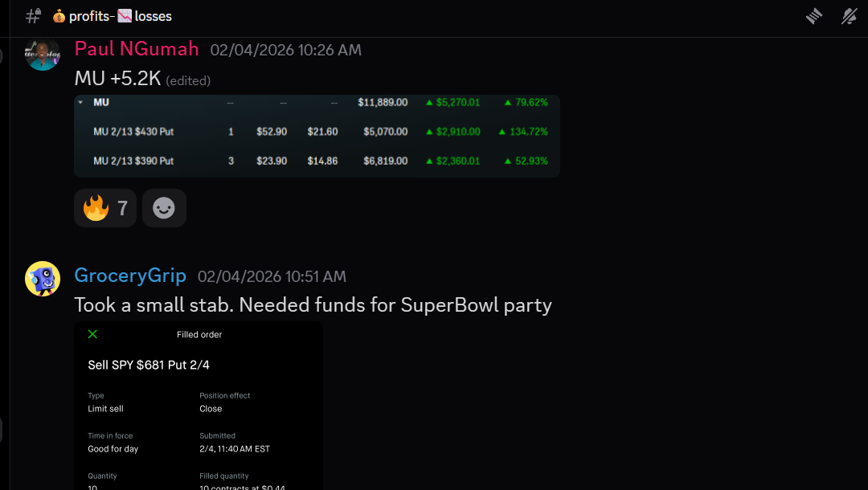Click "Sell SPY $681 Put 2/4" title
The height and width of the screenshot is (490, 868).
click(149, 365)
